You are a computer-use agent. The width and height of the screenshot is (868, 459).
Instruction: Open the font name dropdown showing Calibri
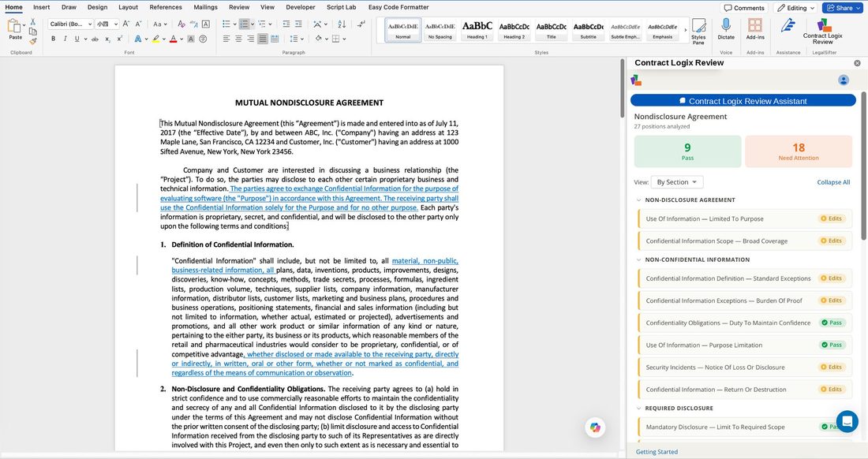click(70, 24)
